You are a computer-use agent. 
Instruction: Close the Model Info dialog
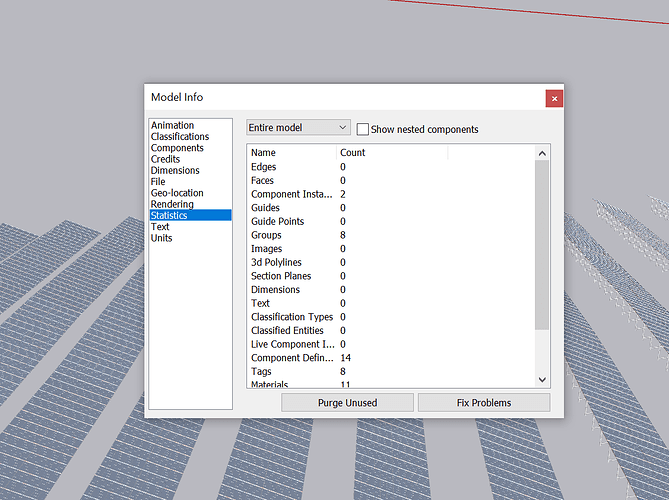coord(554,99)
